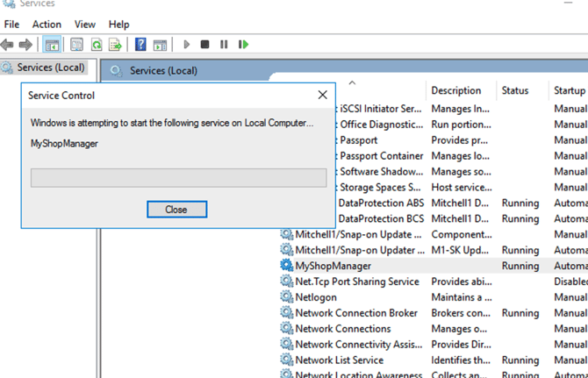
Task: Sort list by Status column header
Action: click(x=515, y=90)
